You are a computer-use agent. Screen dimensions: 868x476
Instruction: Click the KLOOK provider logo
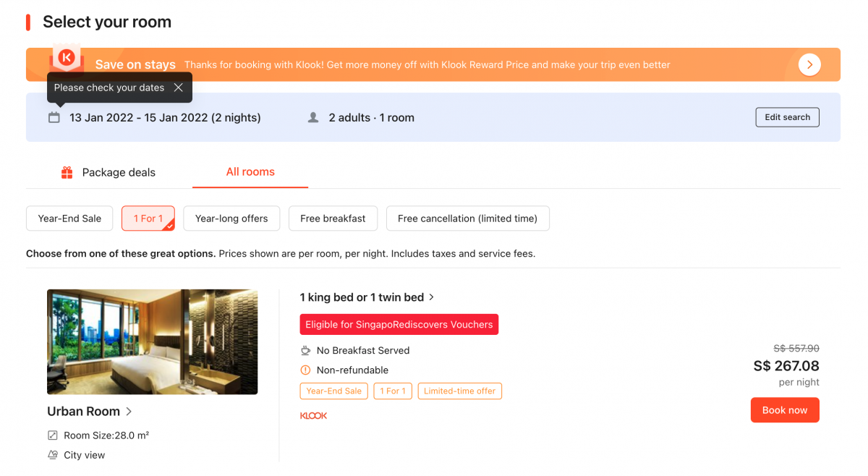click(313, 415)
